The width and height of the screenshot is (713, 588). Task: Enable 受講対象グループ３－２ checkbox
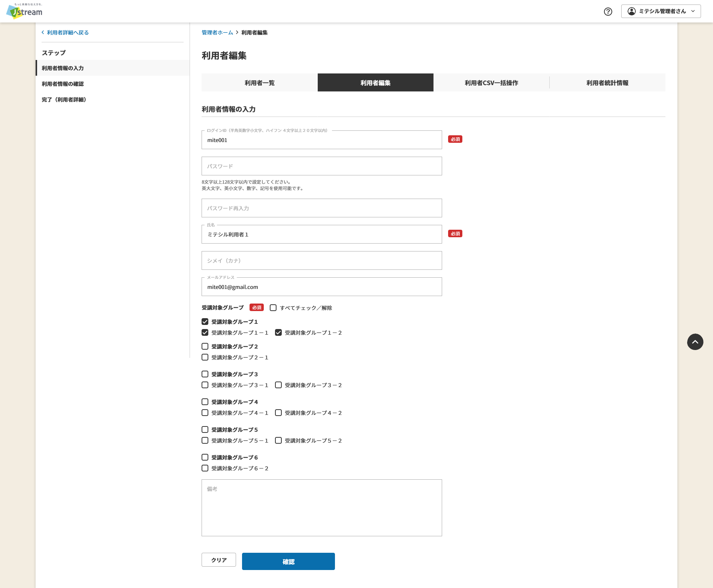click(x=278, y=385)
